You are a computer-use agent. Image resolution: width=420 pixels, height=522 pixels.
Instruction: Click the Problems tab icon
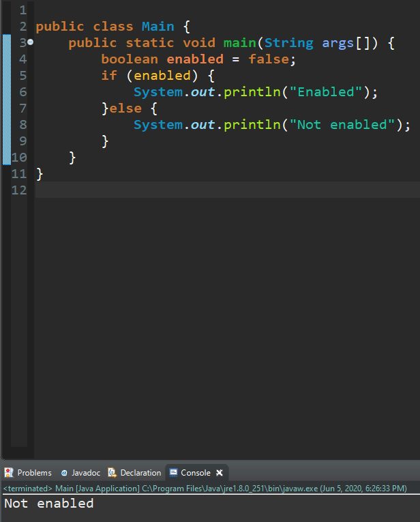click(9, 472)
